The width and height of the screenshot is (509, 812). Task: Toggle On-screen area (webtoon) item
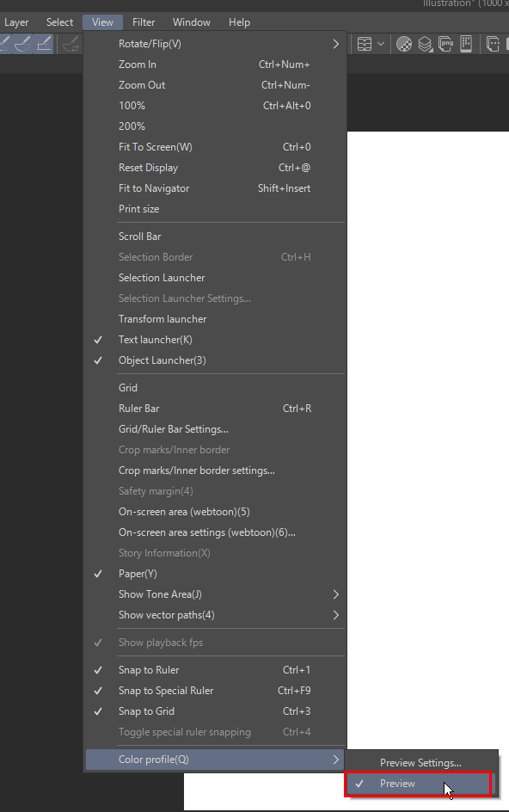(x=216, y=512)
